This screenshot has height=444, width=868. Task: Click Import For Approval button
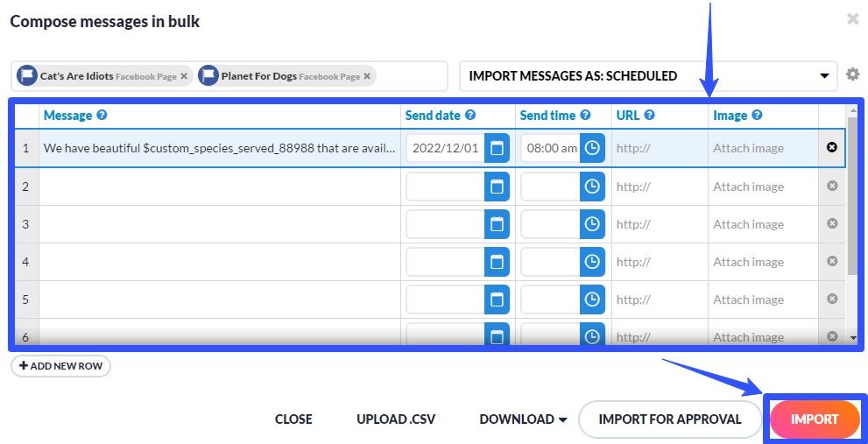[670, 419]
